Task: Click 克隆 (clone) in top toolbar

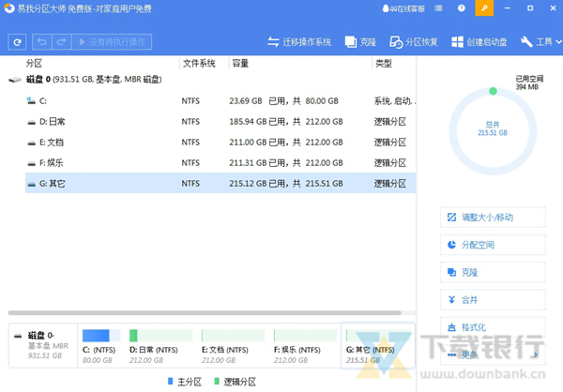Action: point(360,42)
